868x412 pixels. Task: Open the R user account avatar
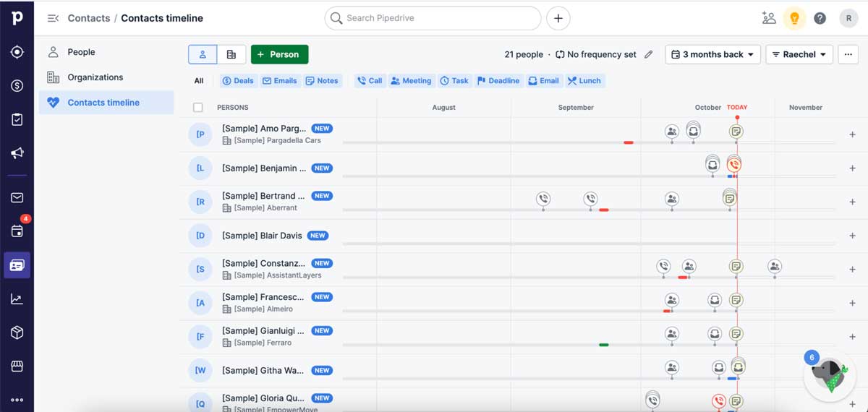848,18
